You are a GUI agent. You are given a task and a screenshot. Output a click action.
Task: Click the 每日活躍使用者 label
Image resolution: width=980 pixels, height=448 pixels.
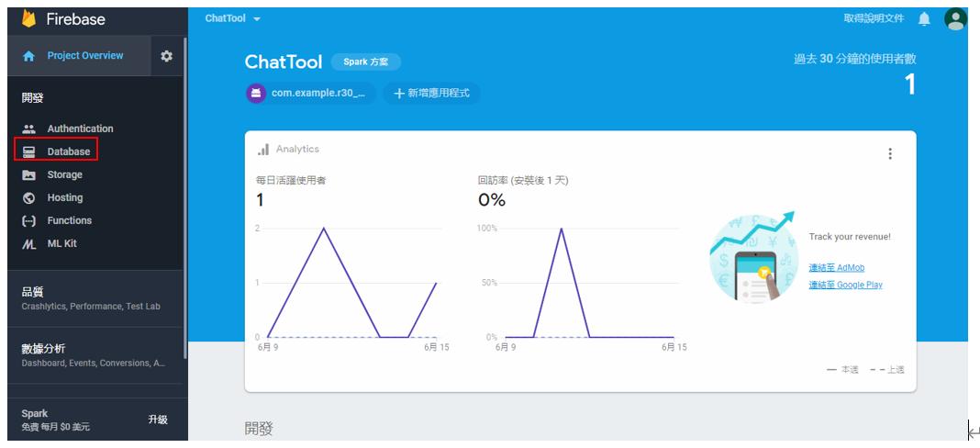click(x=291, y=180)
